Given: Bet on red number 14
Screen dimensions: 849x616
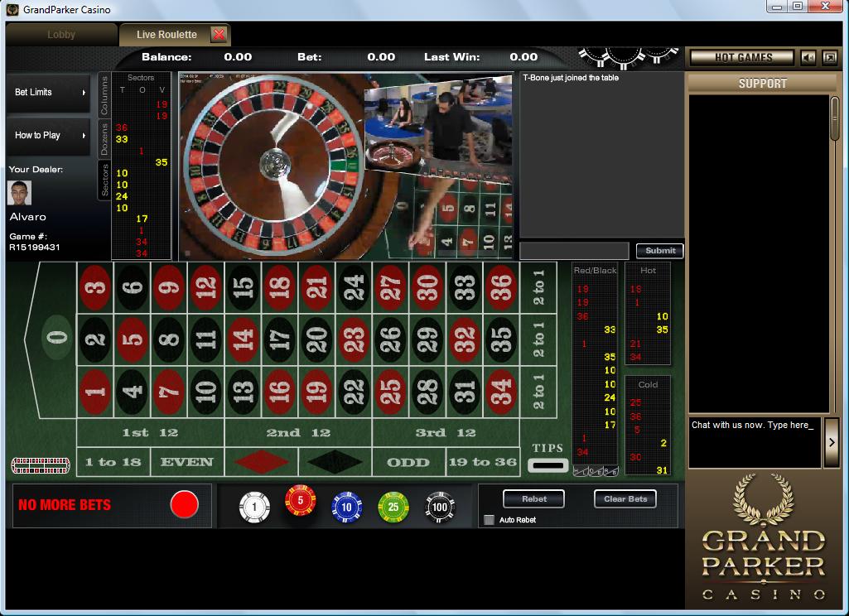Looking at the screenshot, I should click(244, 339).
